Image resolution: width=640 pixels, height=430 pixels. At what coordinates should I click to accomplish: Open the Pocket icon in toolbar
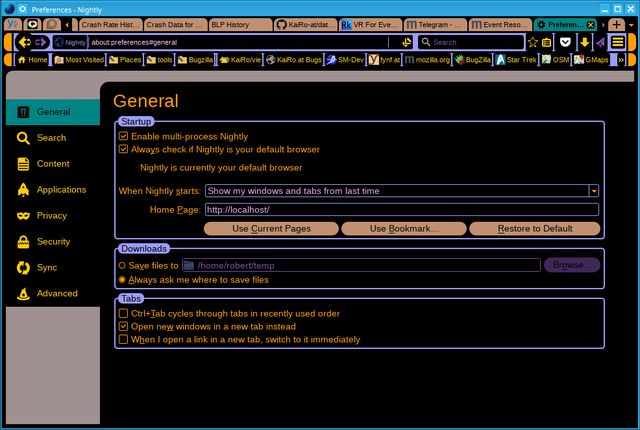tap(565, 42)
